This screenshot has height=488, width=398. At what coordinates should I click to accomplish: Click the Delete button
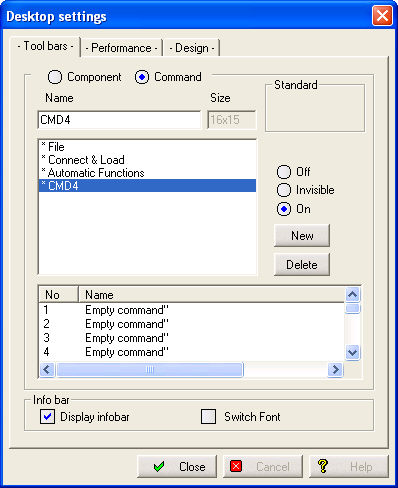pyautogui.click(x=302, y=265)
